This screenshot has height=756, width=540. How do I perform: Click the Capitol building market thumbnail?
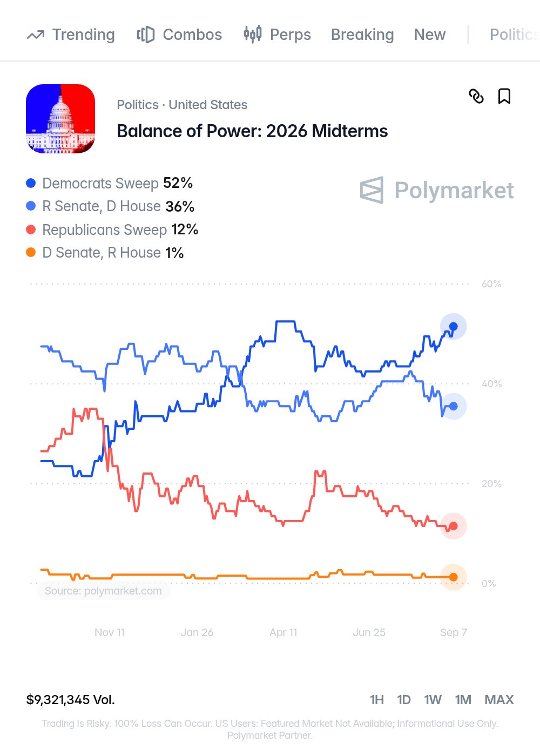60,119
